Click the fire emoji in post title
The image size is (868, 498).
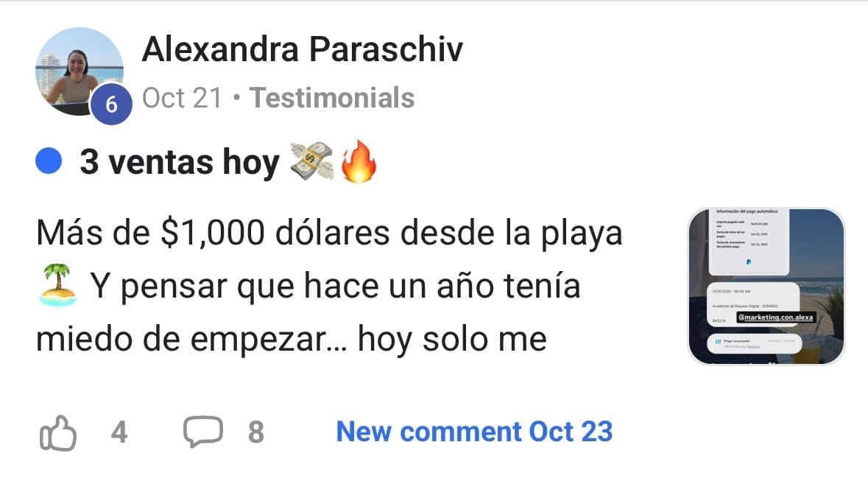359,161
